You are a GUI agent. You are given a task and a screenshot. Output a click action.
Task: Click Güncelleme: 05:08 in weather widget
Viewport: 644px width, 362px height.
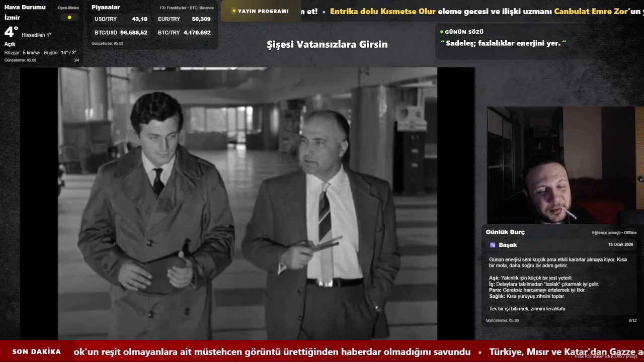tap(20, 60)
